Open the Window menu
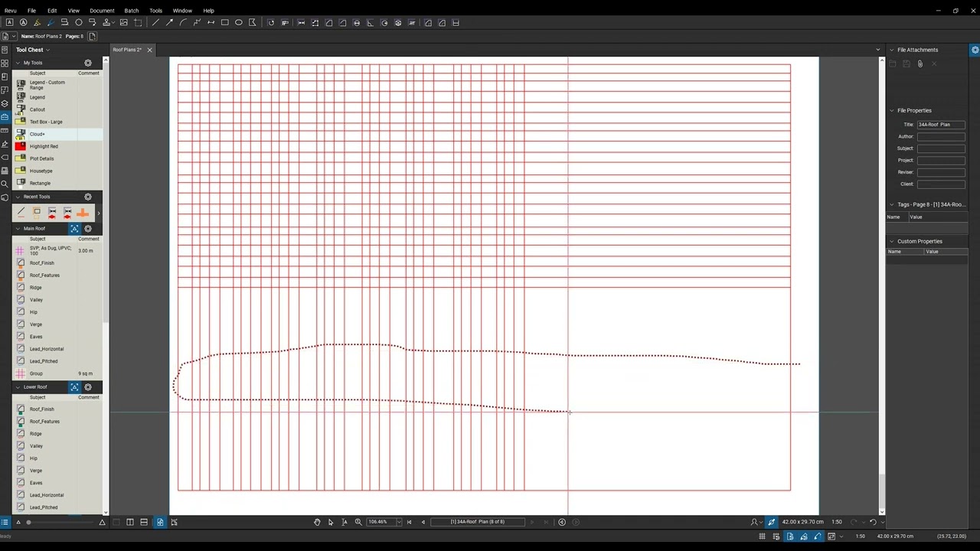This screenshot has height=551, width=980. (x=182, y=11)
